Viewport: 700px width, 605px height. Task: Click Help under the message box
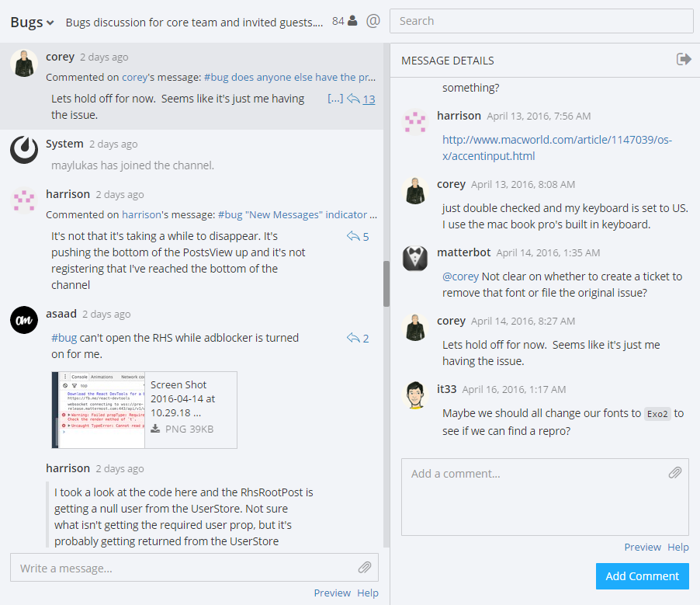point(367,593)
